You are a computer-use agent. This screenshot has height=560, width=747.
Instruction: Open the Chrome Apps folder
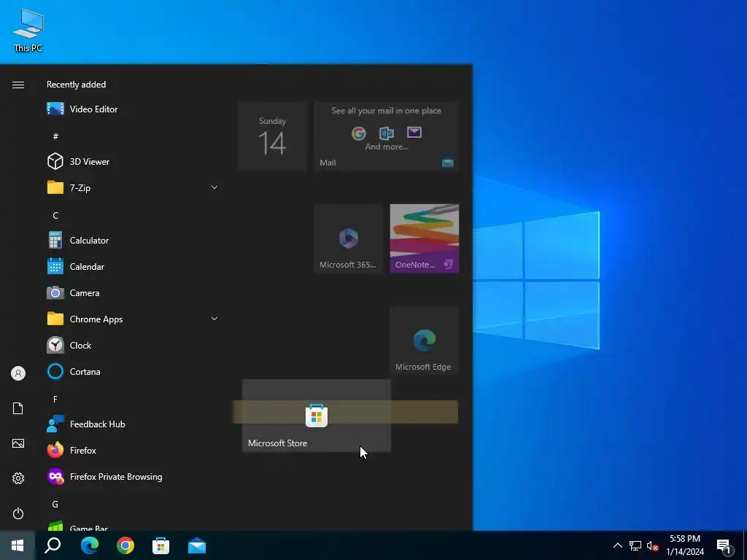pos(132,319)
